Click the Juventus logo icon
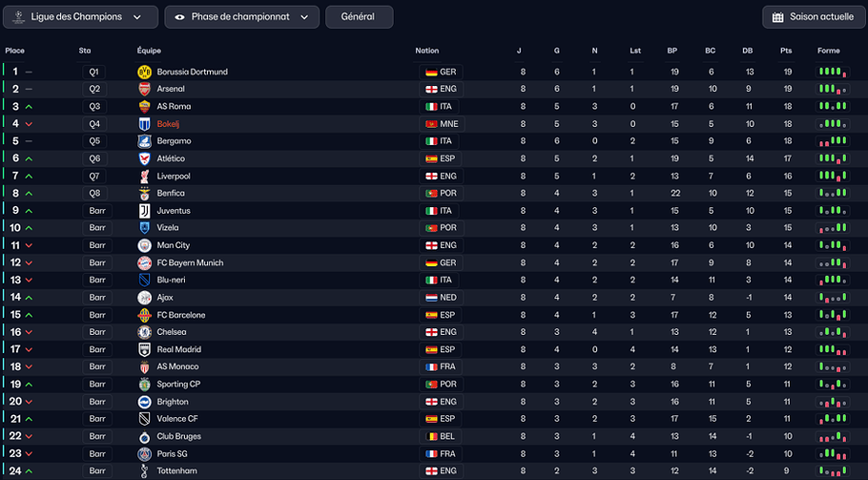The image size is (868, 480). 144,211
